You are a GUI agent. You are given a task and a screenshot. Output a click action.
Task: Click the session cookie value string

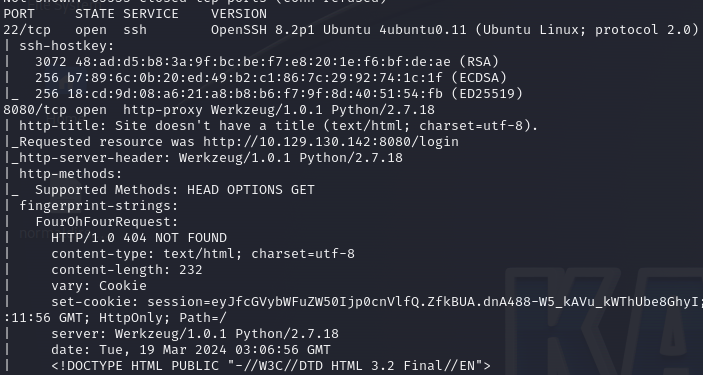click(x=423, y=302)
